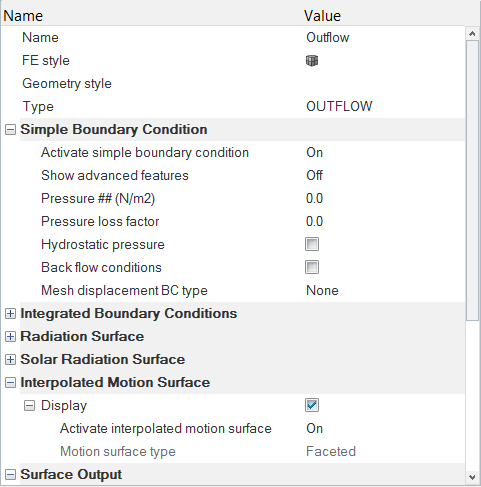
Task: Select the Mesh displacement BC type label
Action: point(124,291)
